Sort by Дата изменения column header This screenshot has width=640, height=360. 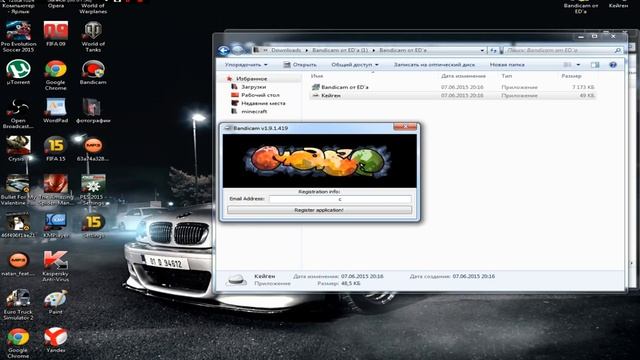coord(463,76)
